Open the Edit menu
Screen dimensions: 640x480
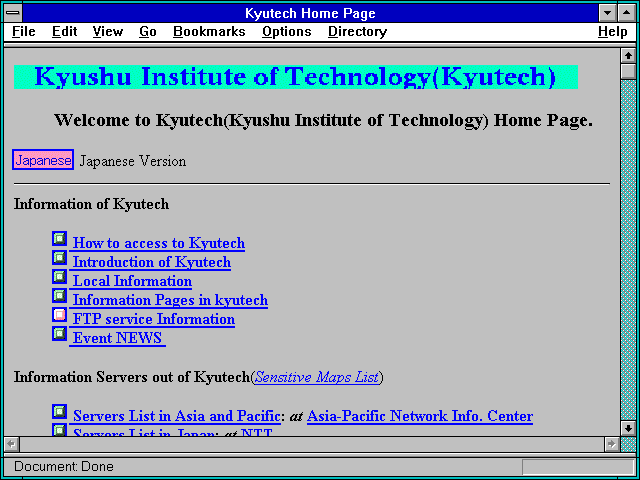tap(64, 32)
